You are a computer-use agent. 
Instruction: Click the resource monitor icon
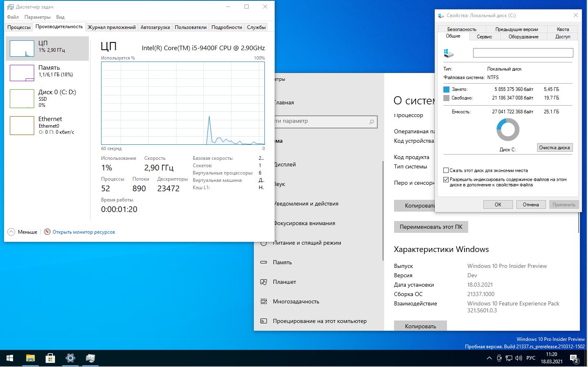tap(47, 232)
